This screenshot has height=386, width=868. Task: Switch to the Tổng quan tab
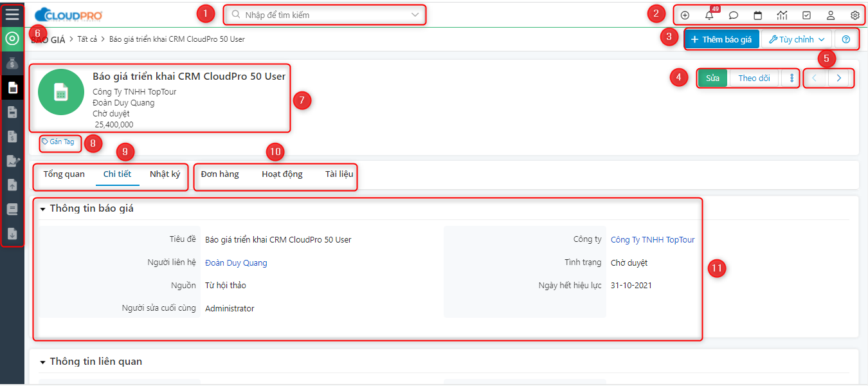pos(64,174)
